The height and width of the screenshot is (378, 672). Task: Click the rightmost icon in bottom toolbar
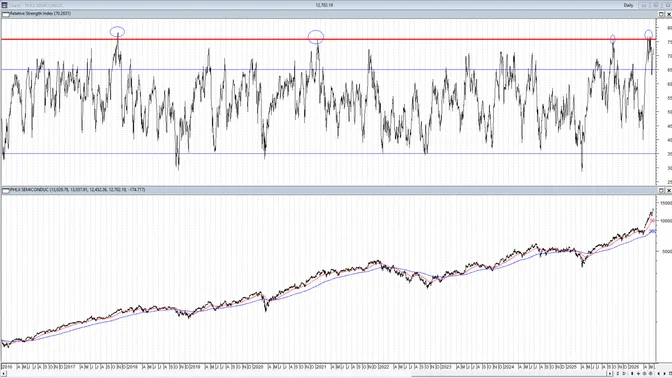point(670,374)
